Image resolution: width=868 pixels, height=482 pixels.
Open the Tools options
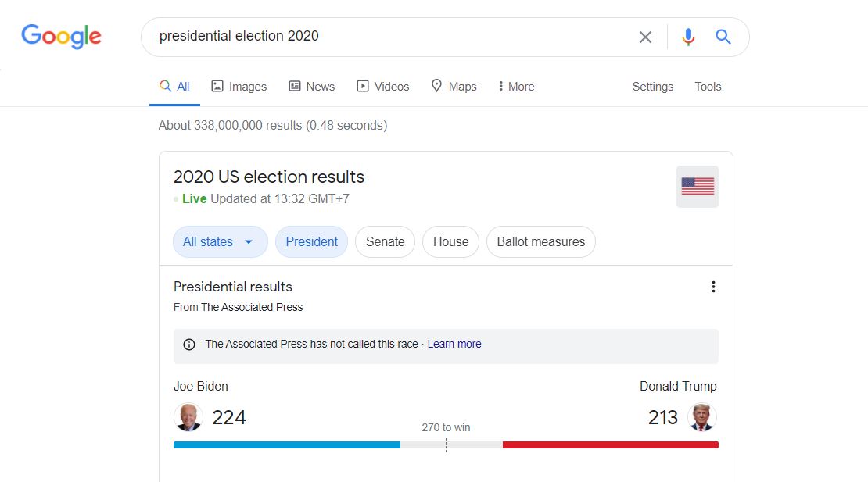point(708,87)
